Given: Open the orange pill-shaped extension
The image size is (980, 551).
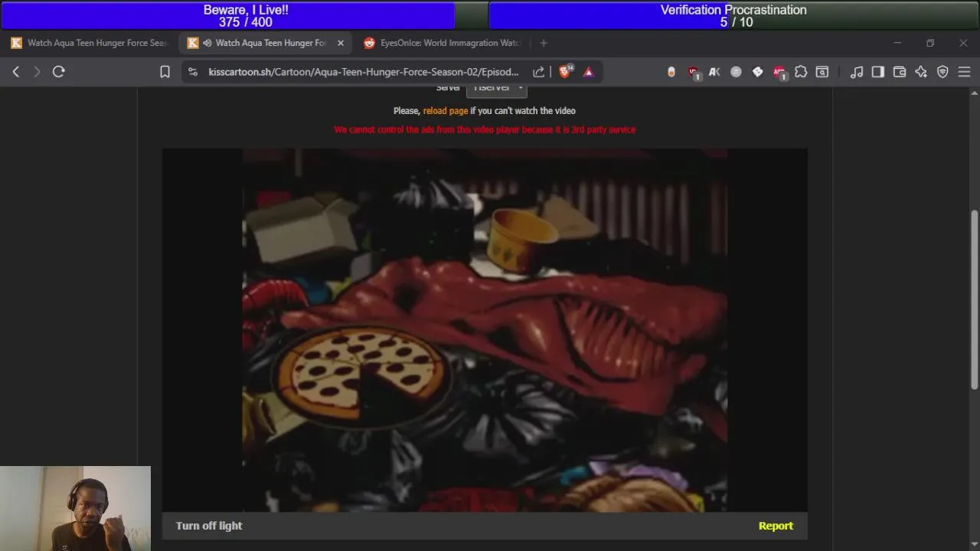Looking at the screenshot, I should 671,72.
